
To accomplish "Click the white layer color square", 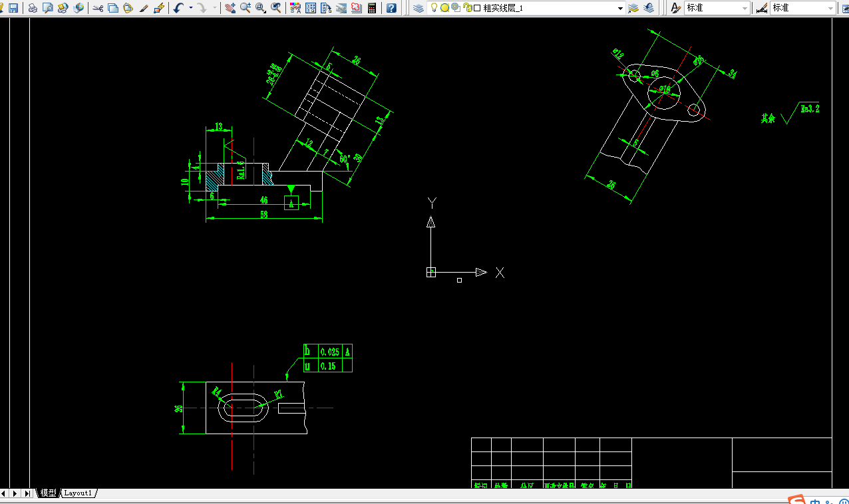I will (x=477, y=8).
